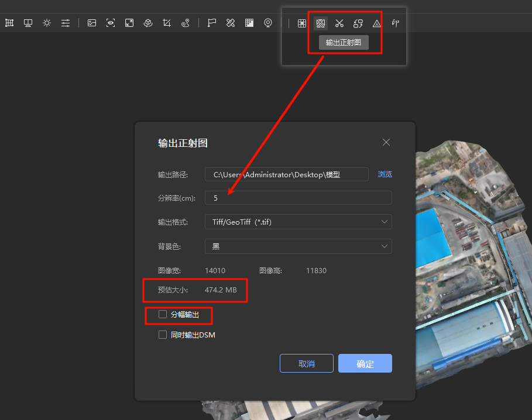Open the sliders settings icon
This screenshot has width=532, height=420.
(66, 23)
